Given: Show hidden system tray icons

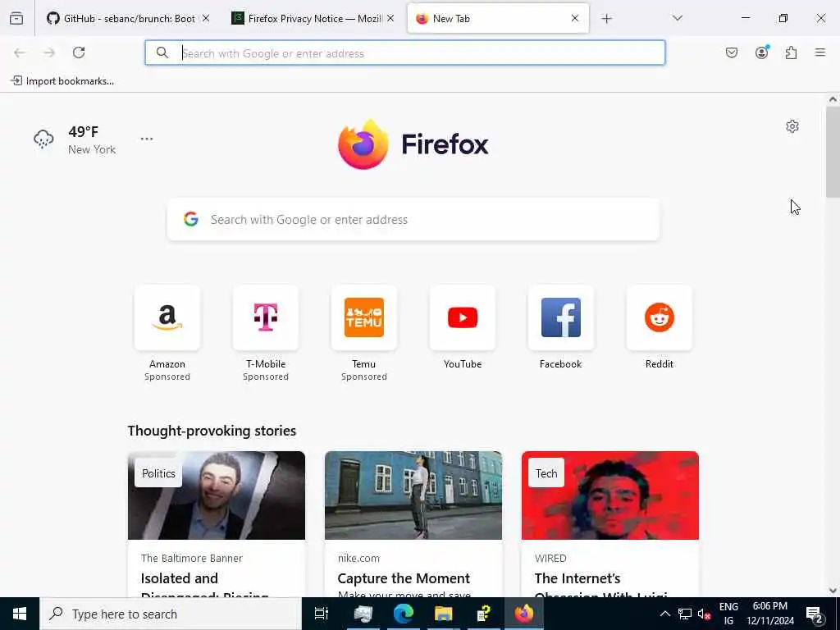Looking at the screenshot, I should pos(664,614).
